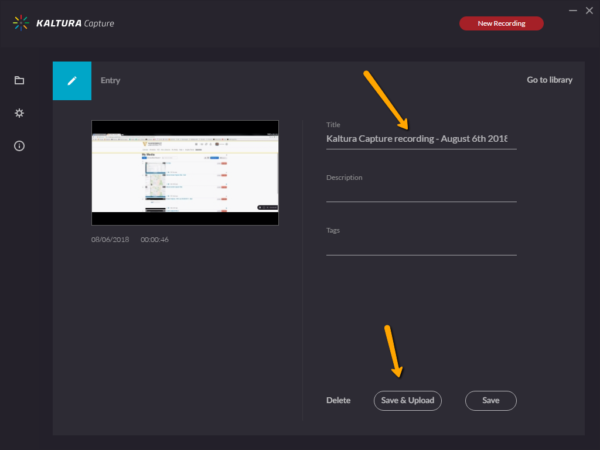Open the settings gear icon
This screenshot has height=450, width=600.
[x=19, y=113]
